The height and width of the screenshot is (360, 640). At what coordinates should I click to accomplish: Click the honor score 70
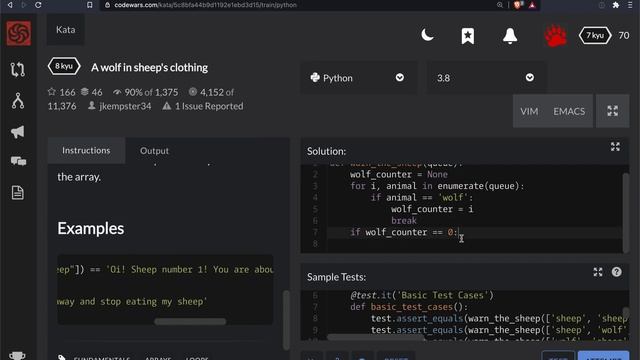pos(623,36)
